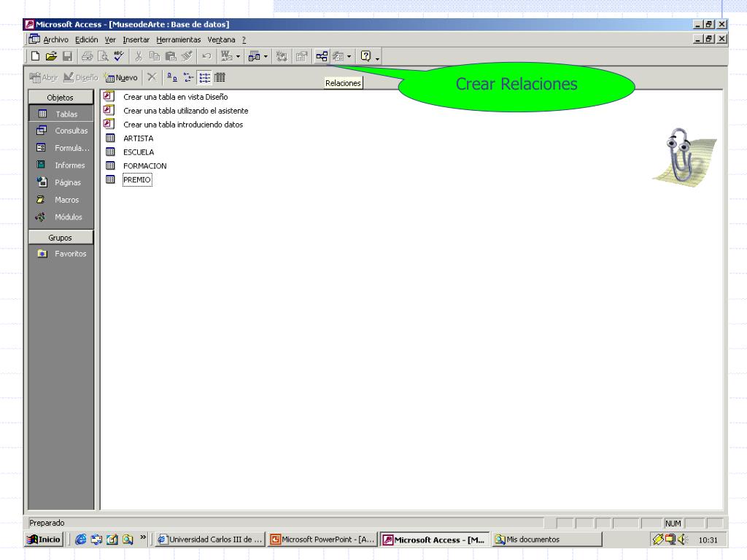Screen dimensions: 747x560
Task: Open the Insertar menu
Action: [x=136, y=39]
